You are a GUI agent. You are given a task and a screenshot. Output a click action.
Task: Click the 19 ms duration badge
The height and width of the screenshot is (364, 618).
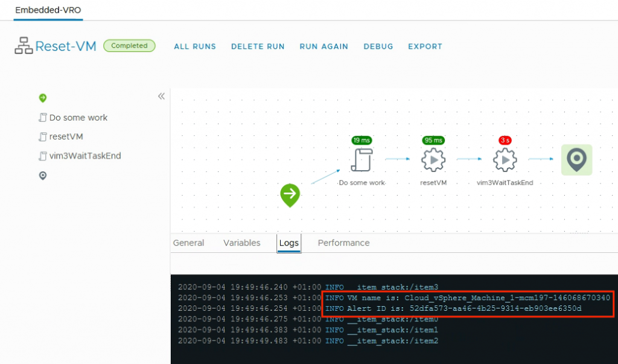click(362, 141)
